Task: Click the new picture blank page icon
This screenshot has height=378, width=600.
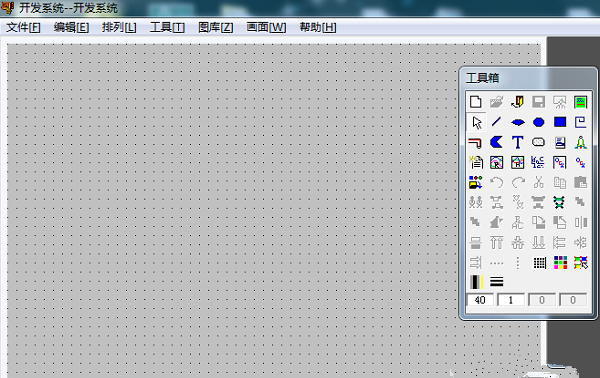Action: click(476, 102)
